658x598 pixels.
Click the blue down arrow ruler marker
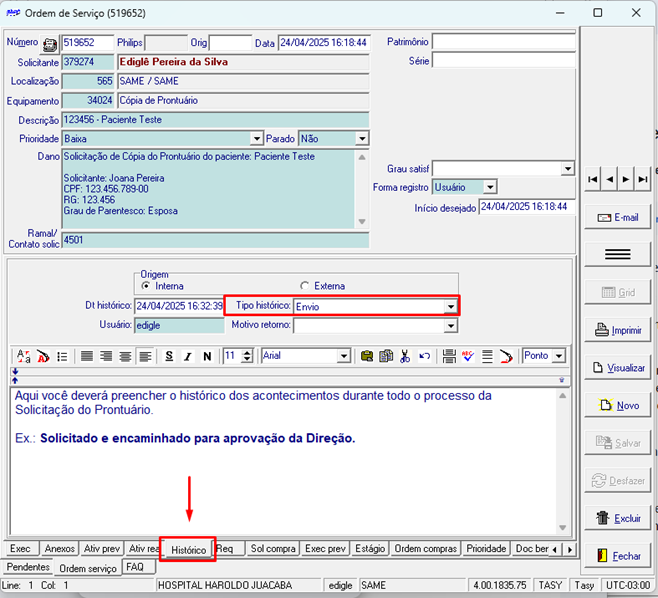(x=15, y=371)
